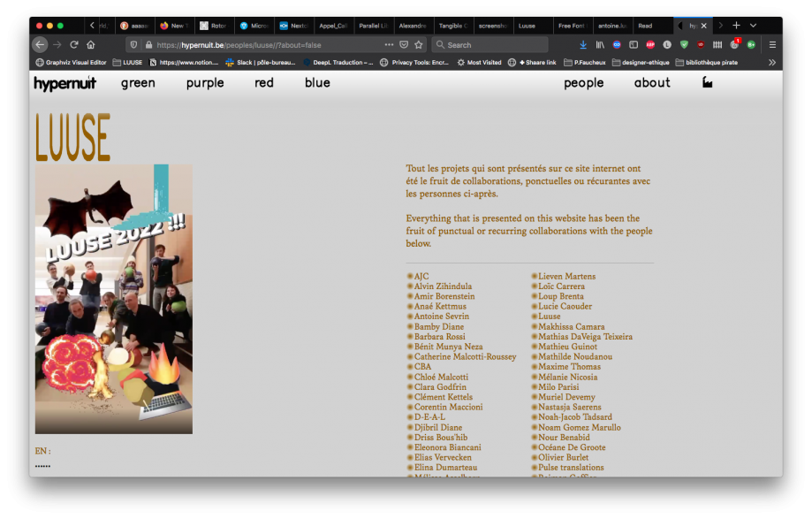Click the factory icon in site navigation
812x519 pixels.
707,82
